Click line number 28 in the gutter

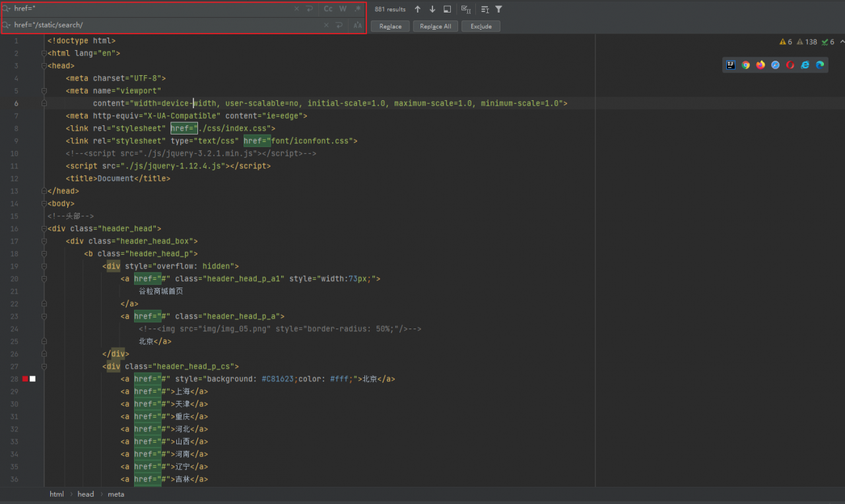tap(15, 379)
